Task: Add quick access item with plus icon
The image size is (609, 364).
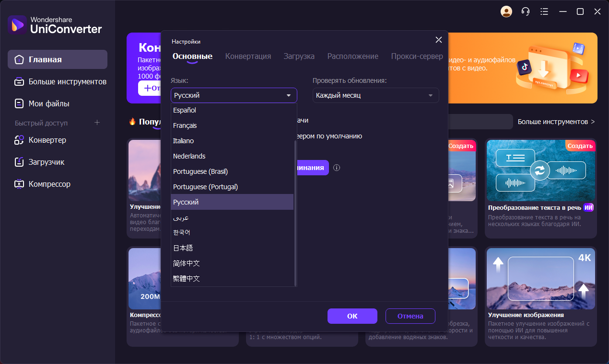Action: click(97, 123)
